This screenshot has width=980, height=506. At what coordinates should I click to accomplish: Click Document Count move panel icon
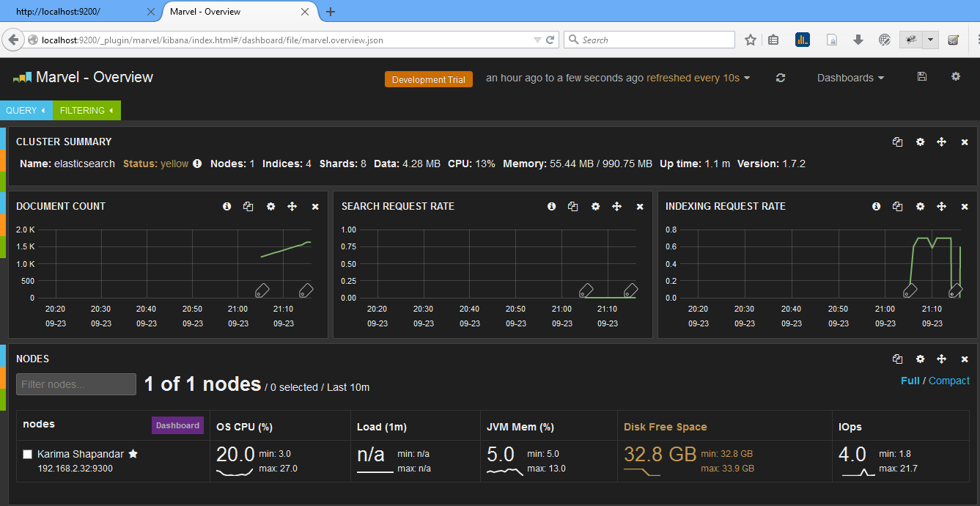pyautogui.click(x=292, y=207)
